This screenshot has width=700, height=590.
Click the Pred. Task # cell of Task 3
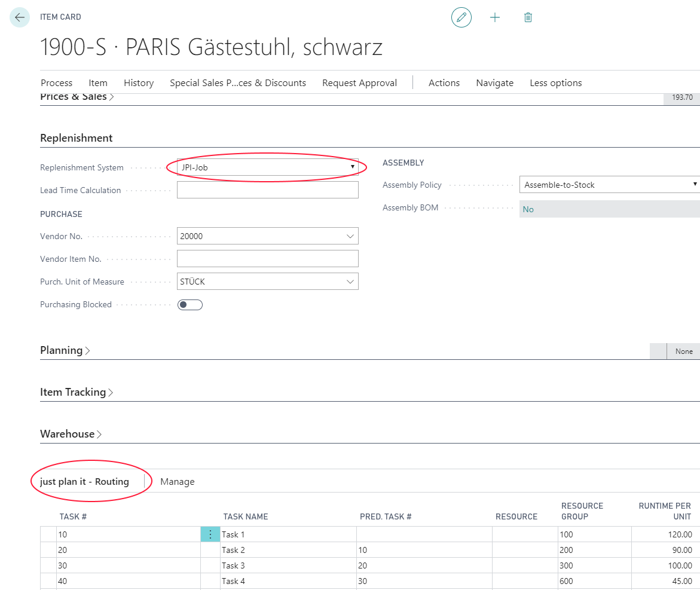coord(424,565)
